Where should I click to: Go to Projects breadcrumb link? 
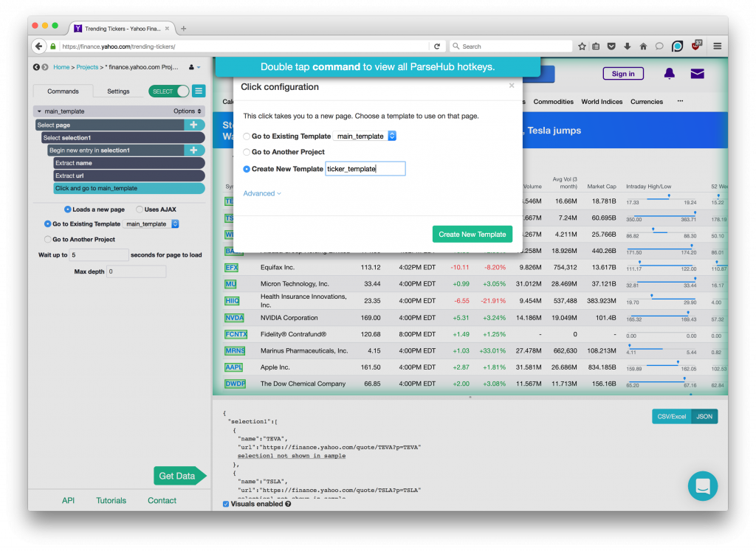pos(87,67)
